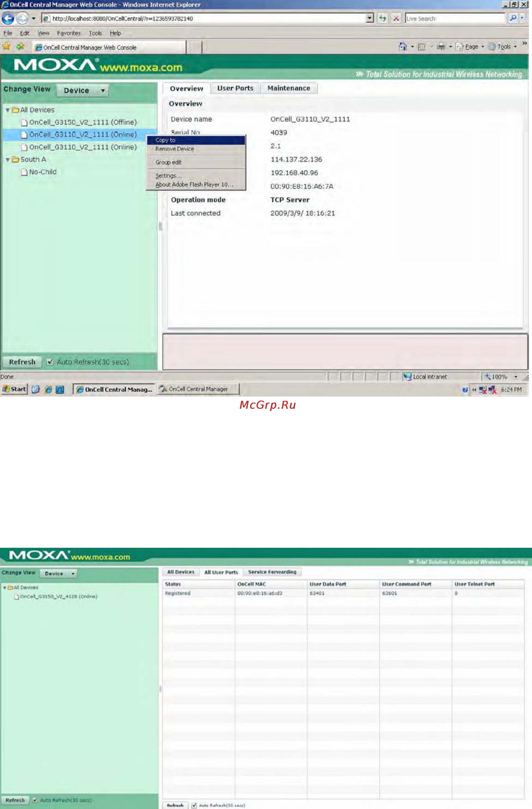
Task: Toggle Auto Refresh checkbox in lower left panel
Action: (35, 800)
